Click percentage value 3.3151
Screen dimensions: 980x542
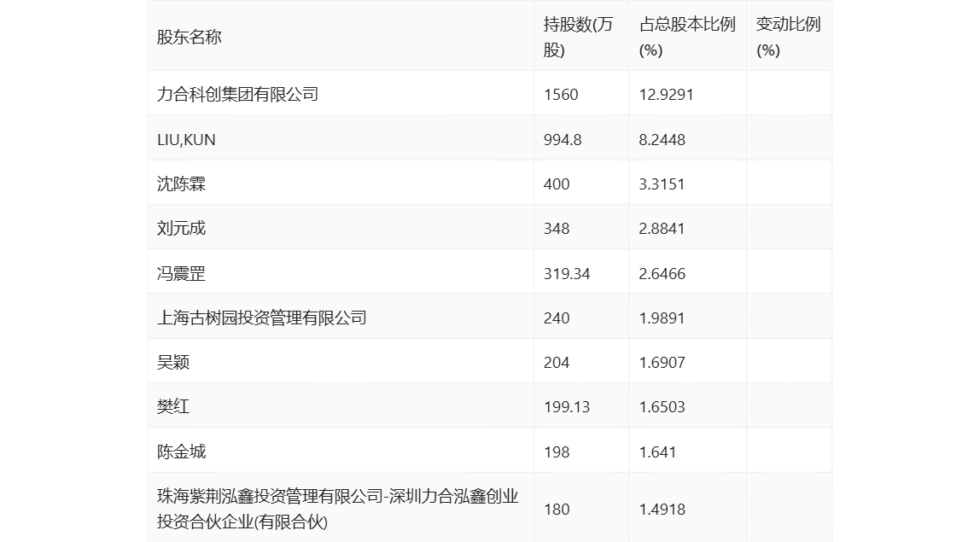[x=662, y=184]
